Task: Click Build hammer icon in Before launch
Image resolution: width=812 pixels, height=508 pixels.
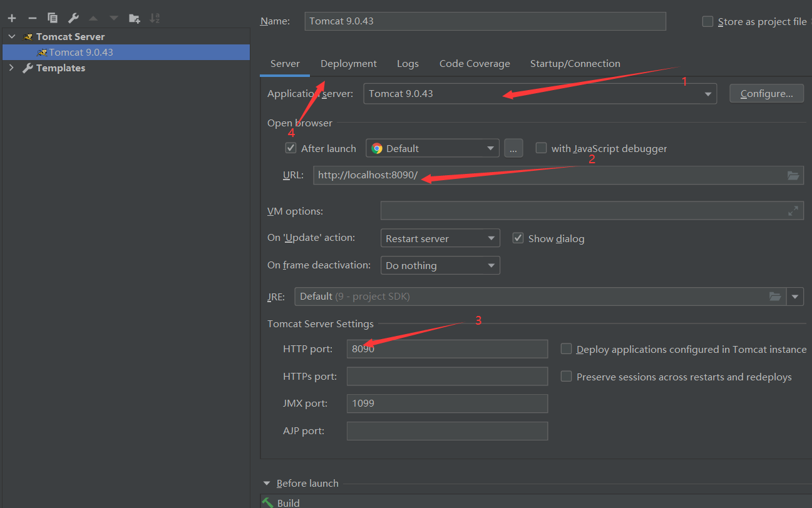Action: click(268, 502)
